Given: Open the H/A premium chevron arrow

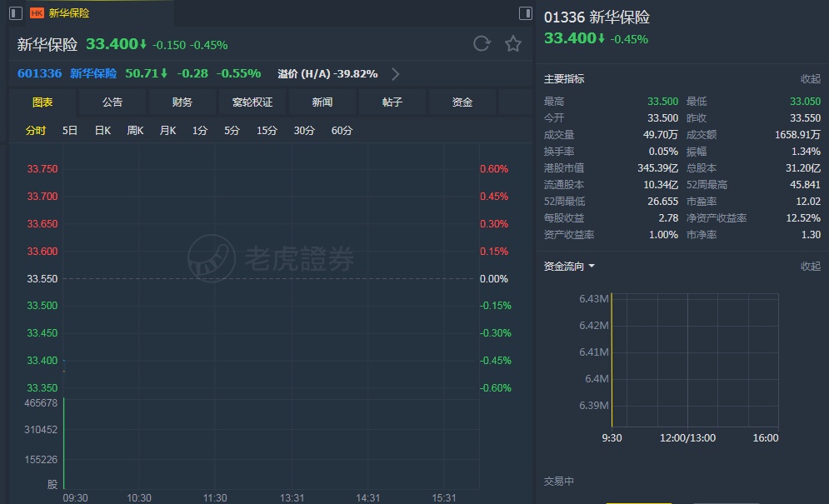Looking at the screenshot, I should 396,74.
